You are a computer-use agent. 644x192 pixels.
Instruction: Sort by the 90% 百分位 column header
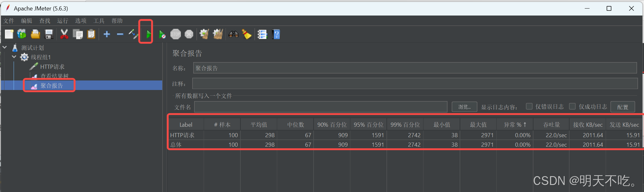click(332, 125)
